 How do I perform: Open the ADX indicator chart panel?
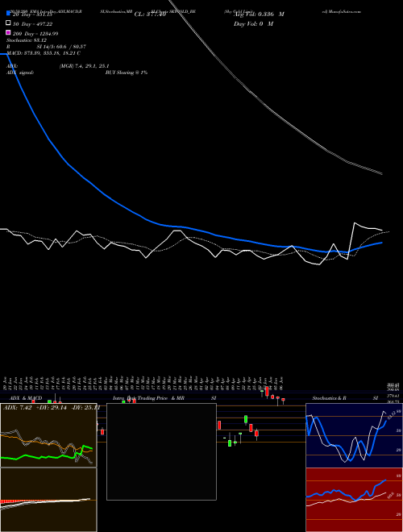[x=48, y=435]
